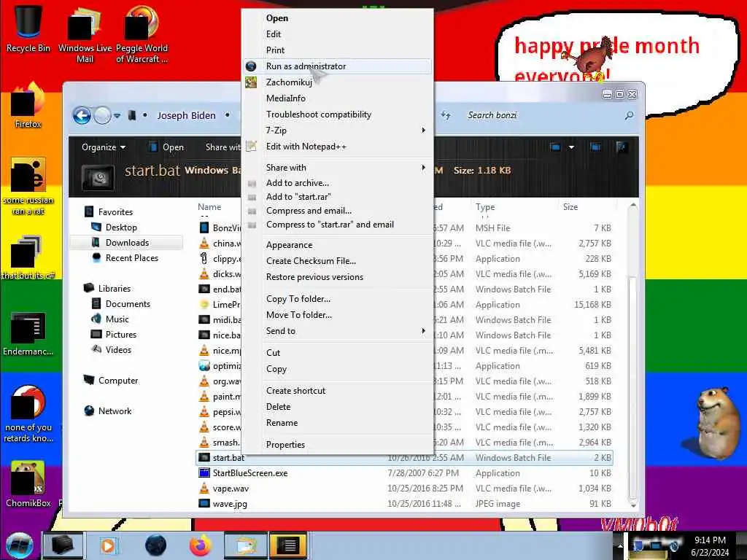Open Firefox desktop shortcut
747x560 pixels.
click(x=28, y=105)
